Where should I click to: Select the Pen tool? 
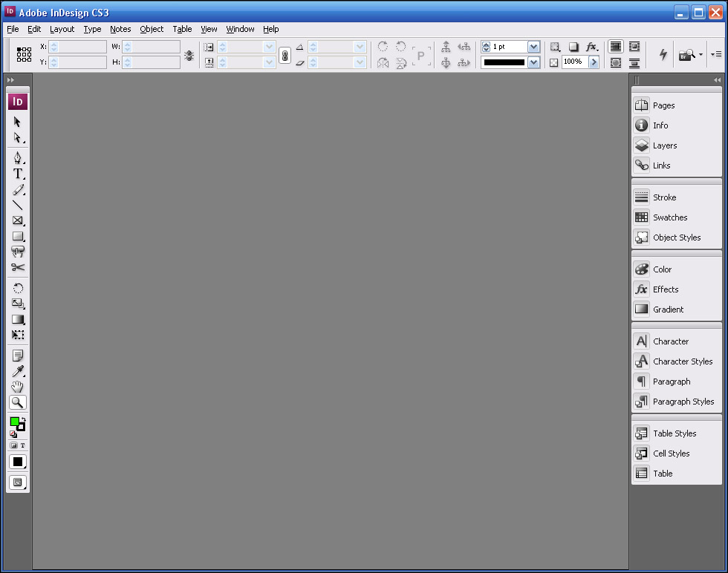click(18, 158)
